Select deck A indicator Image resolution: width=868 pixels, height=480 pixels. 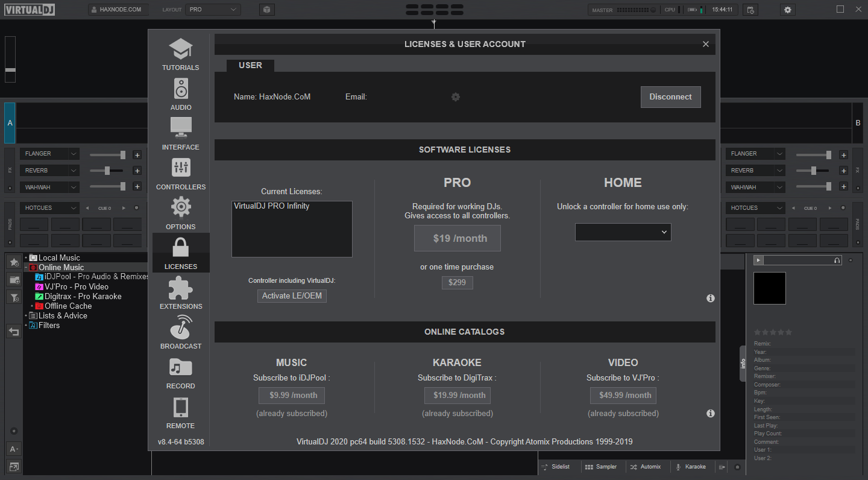coord(10,123)
